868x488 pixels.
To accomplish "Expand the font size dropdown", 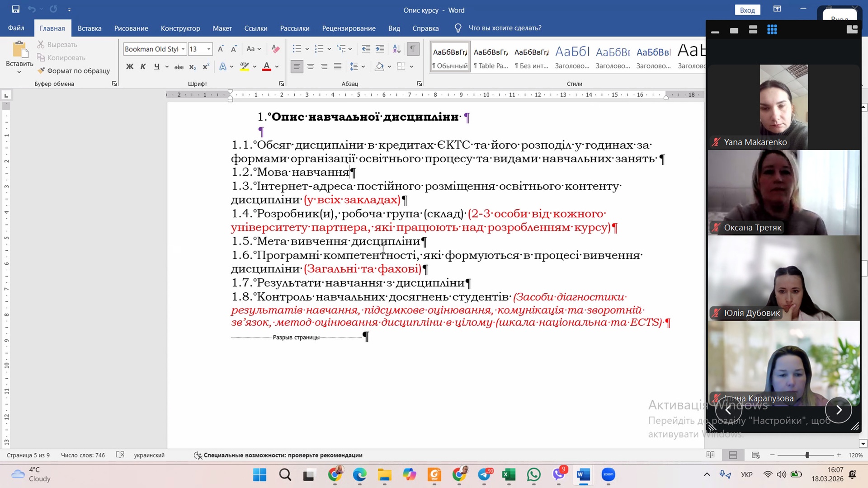I will [x=209, y=49].
